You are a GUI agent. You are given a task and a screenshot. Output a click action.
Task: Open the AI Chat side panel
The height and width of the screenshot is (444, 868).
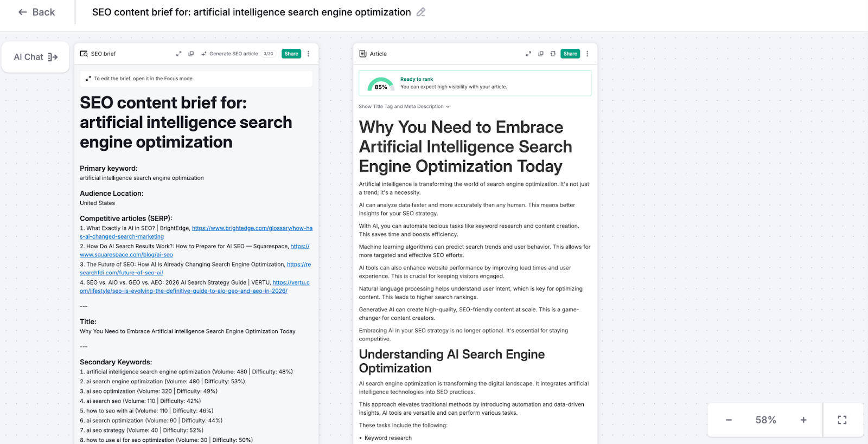point(36,57)
